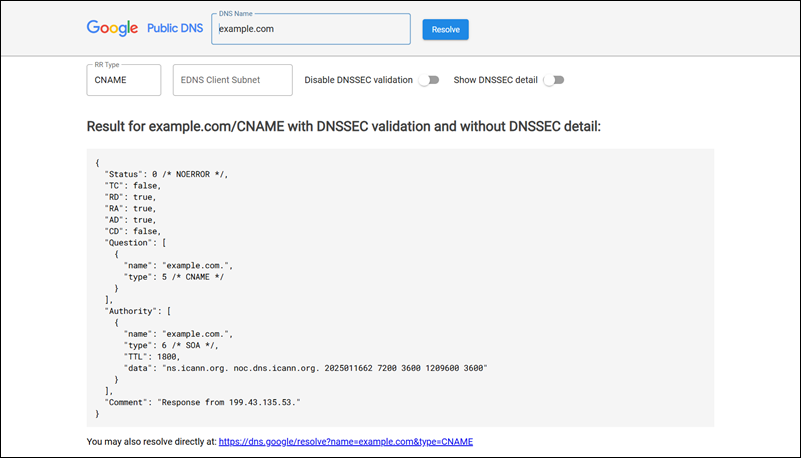801x458 pixels.
Task: Click the "Show DNSSEC detail" label text
Action: click(496, 80)
